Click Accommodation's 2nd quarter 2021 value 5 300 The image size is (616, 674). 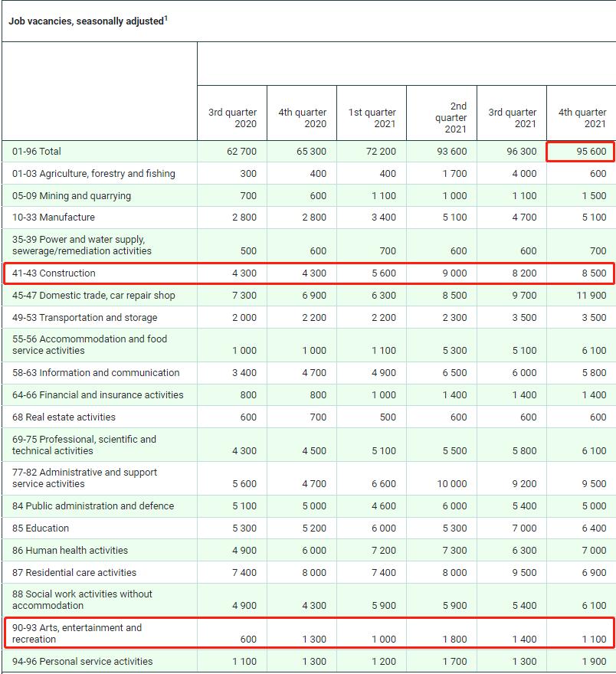455,350
